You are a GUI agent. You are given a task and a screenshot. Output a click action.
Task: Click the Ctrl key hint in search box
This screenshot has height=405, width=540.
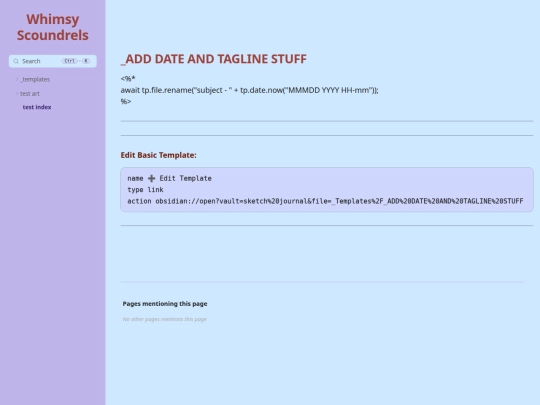click(69, 61)
